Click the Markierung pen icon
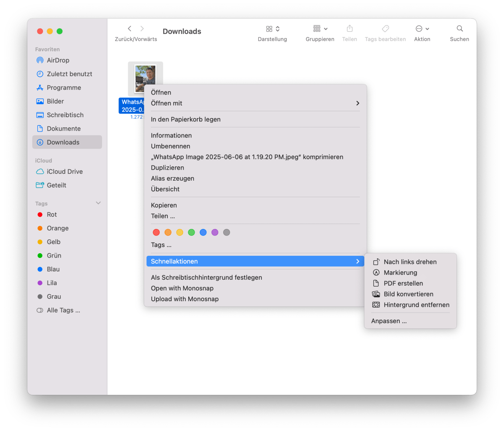 coord(375,272)
